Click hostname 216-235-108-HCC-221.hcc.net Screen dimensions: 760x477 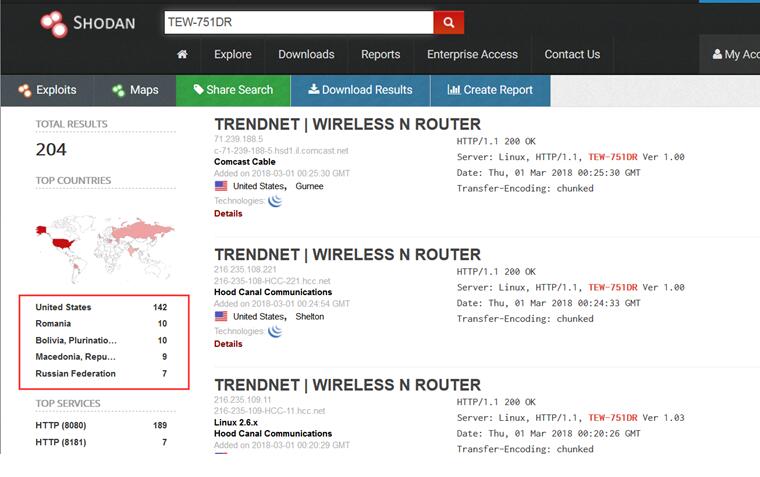click(x=272, y=281)
